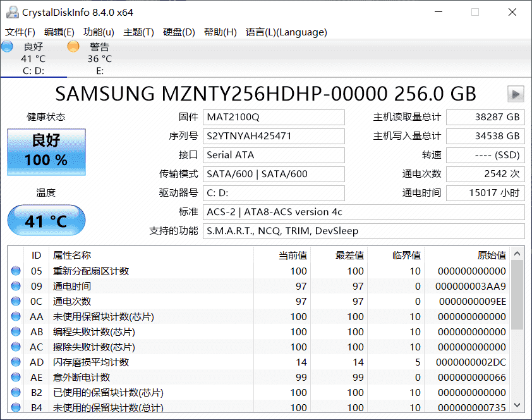
Task: Click raw value 000000003AA9
Action: coord(471,287)
